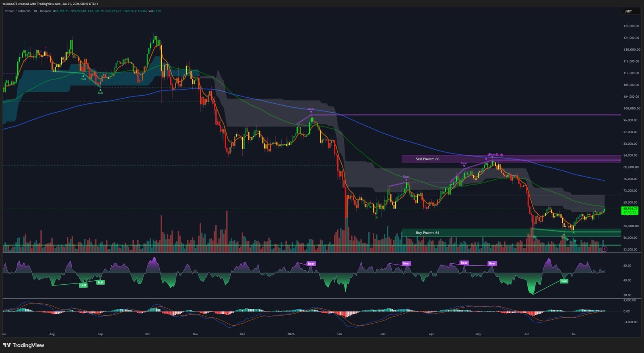Click the 52,000.00 price axis label
Image resolution: width=644 pixels, height=353 pixels.
tap(631, 250)
